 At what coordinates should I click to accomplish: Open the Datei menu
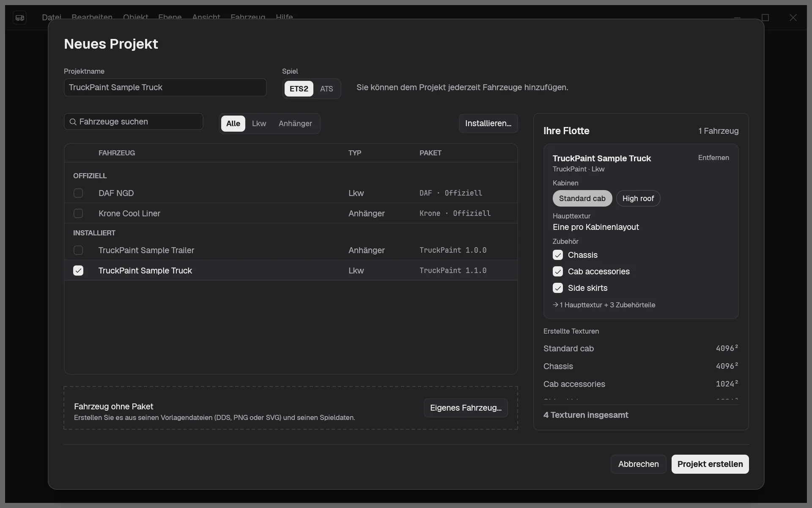52,17
